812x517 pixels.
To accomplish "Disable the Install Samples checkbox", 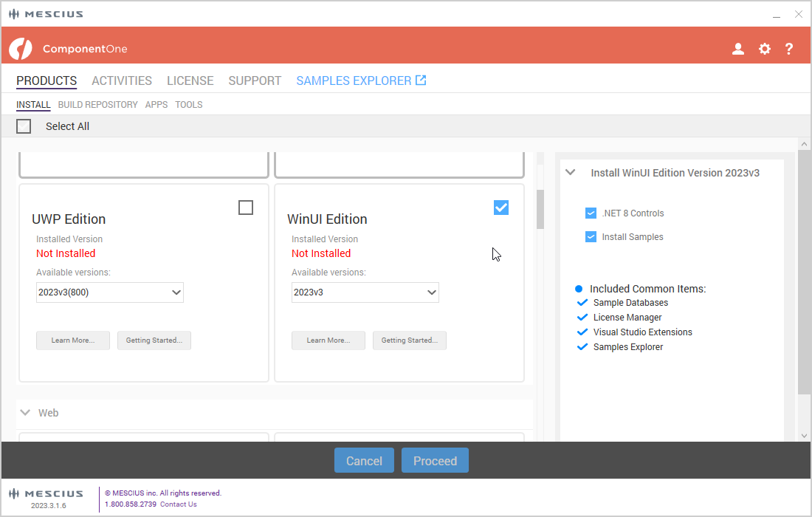I will tap(591, 237).
